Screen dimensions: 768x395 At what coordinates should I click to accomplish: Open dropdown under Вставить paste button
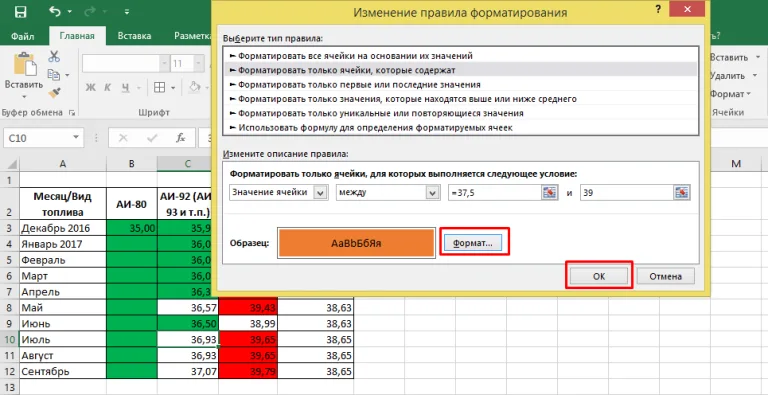[x=24, y=97]
